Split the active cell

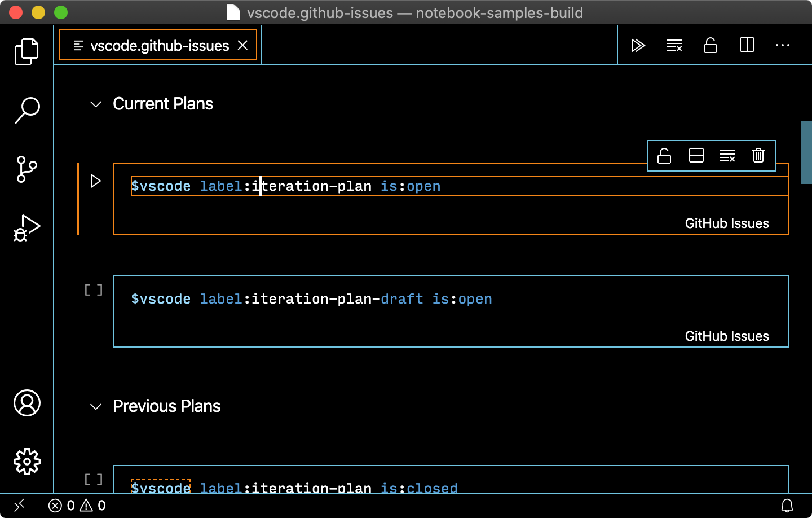tap(696, 155)
